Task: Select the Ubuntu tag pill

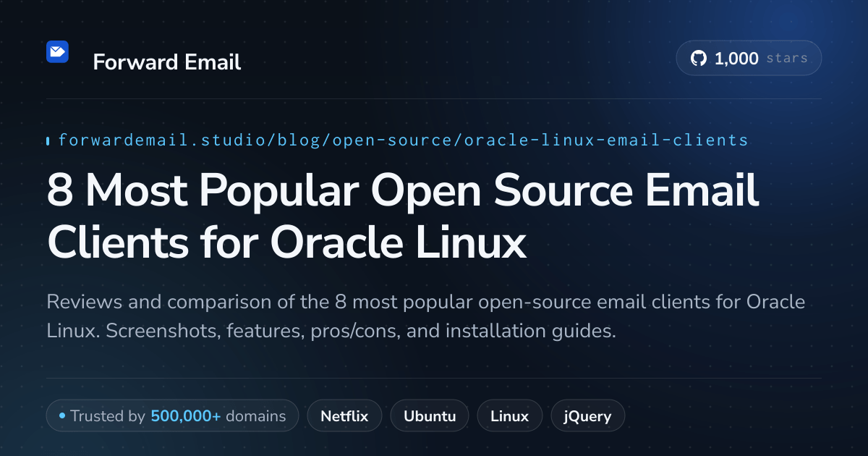Action: [430, 416]
